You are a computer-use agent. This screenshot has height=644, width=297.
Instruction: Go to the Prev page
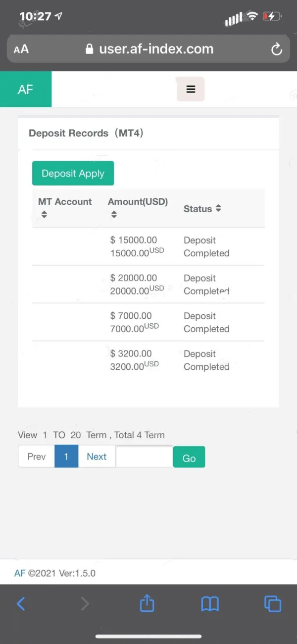click(x=36, y=457)
